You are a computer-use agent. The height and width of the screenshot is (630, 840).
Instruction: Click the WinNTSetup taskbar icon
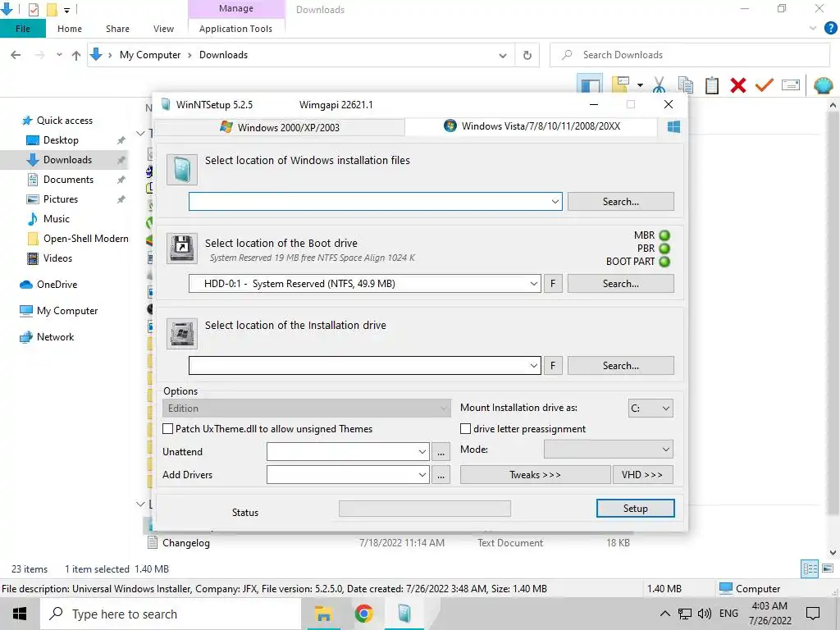pyautogui.click(x=404, y=614)
